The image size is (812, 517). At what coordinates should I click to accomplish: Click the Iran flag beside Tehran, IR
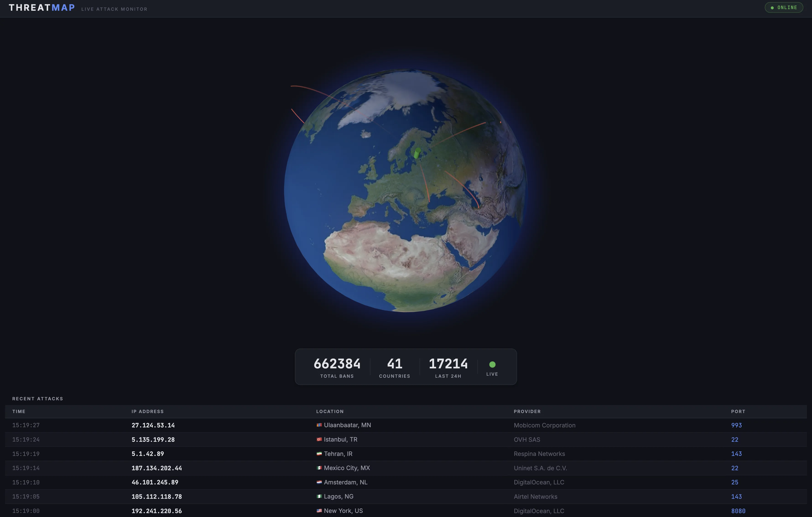coord(319,454)
